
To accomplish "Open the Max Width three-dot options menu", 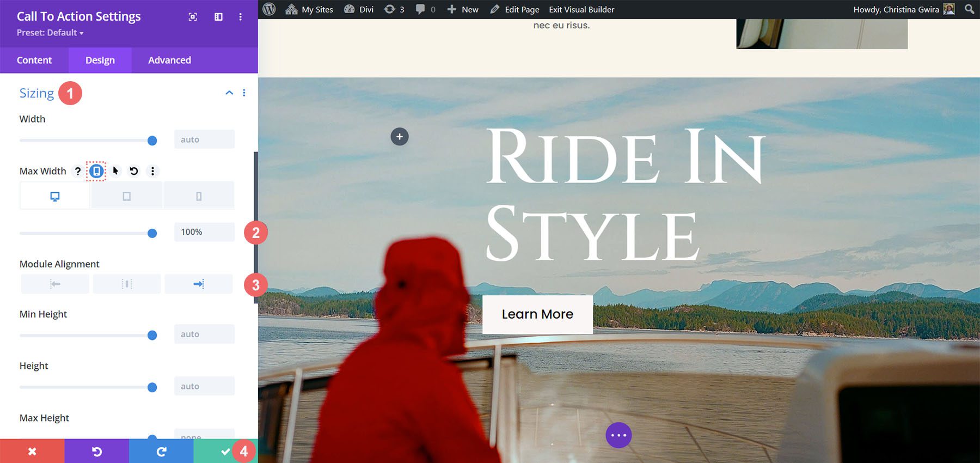I will [x=152, y=171].
